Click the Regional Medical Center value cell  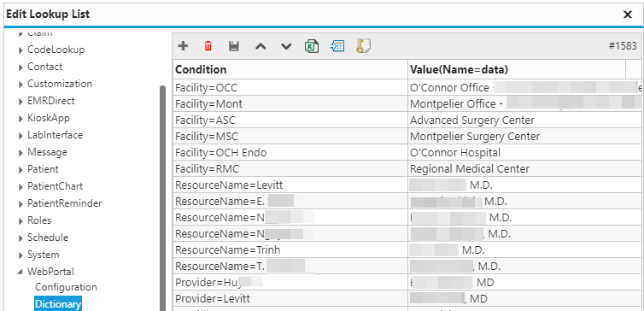tap(525, 169)
